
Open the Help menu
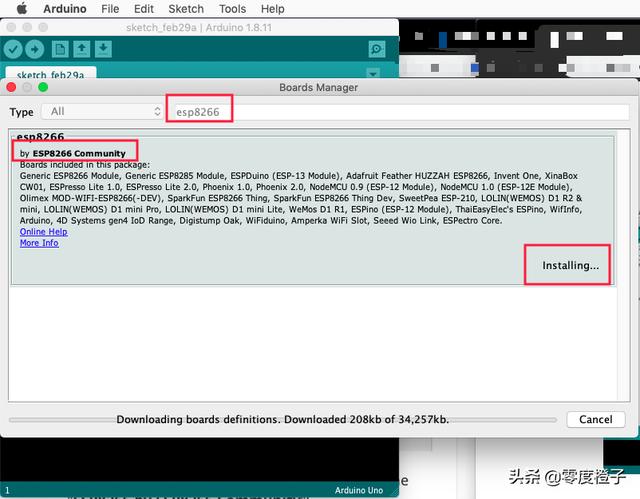tap(273, 9)
